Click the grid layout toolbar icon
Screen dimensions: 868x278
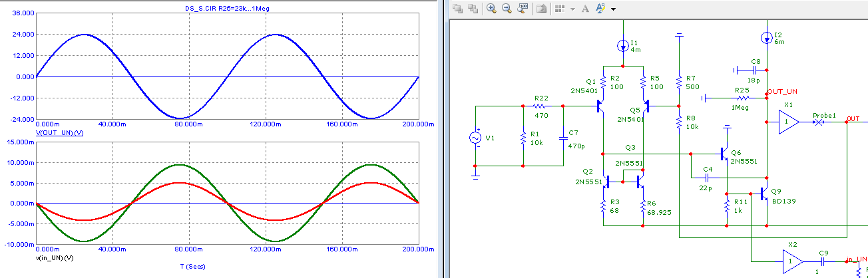click(560, 9)
